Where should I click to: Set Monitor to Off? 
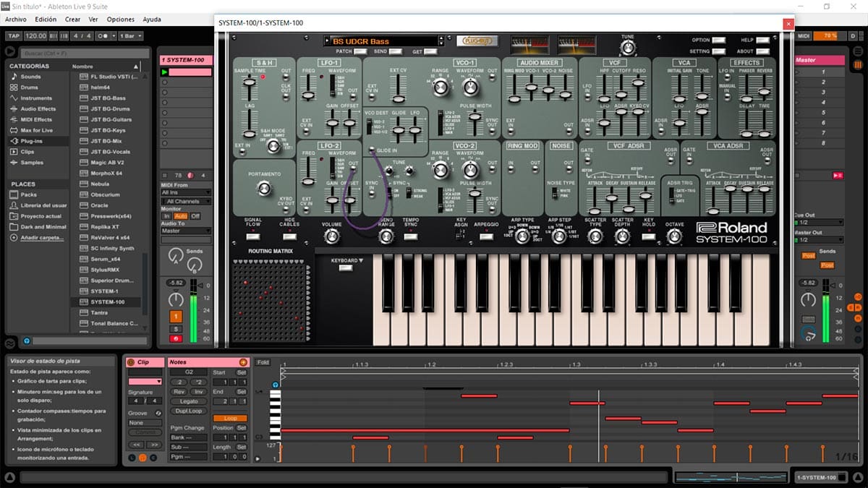click(x=195, y=216)
